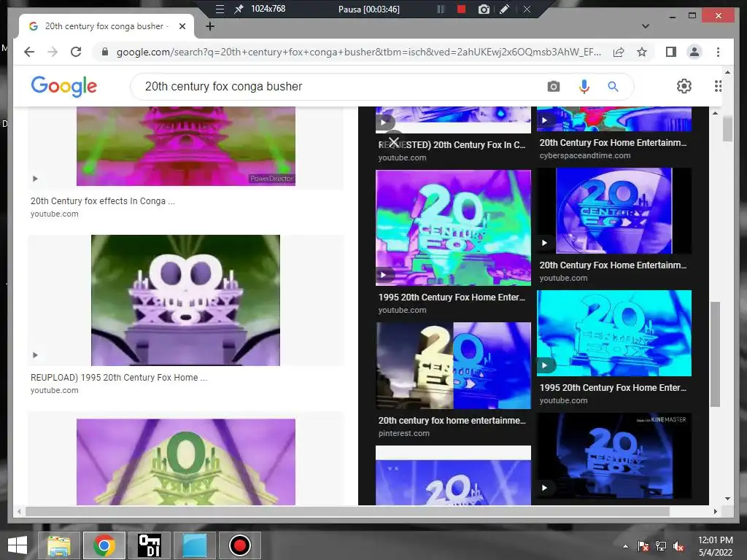747x560 pixels.
Task: Open Google quick settings gear
Action: coord(684,86)
